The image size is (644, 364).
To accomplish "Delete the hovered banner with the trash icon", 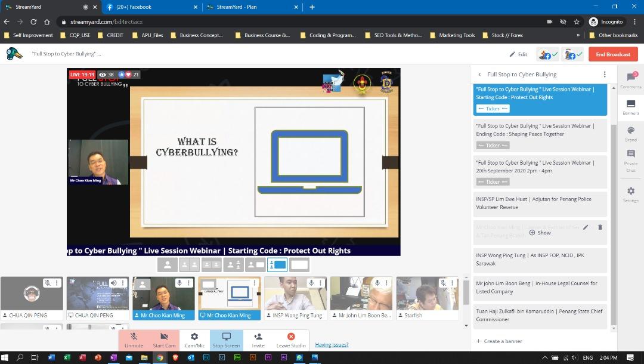I will [x=600, y=227].
